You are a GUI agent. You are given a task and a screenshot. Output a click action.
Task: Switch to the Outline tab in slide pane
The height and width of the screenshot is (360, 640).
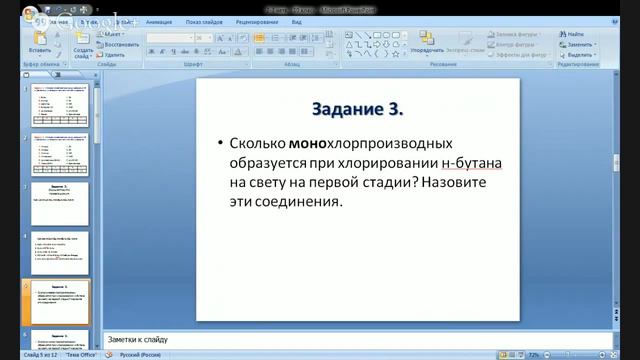coord(58,75)
